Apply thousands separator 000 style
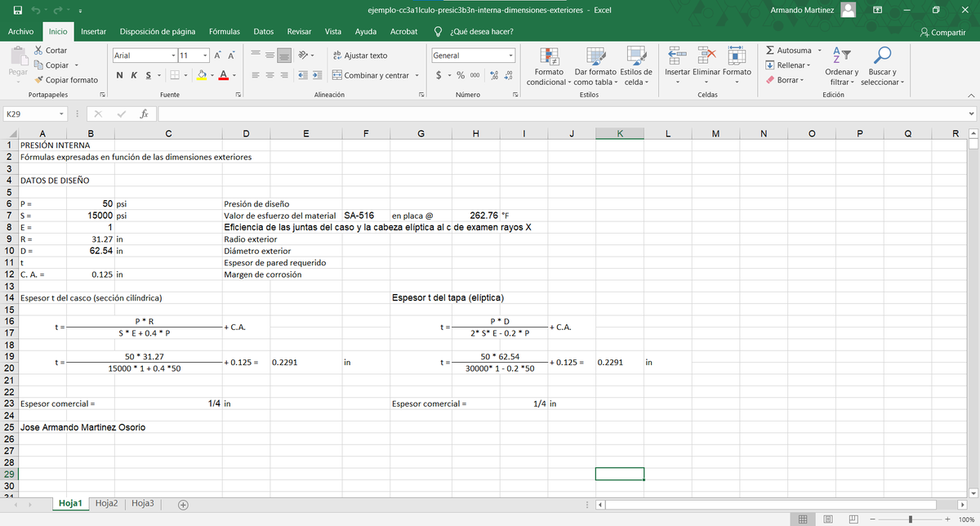Image resolution: width=980 pixels, height=526 pixels. click(474, 75)
